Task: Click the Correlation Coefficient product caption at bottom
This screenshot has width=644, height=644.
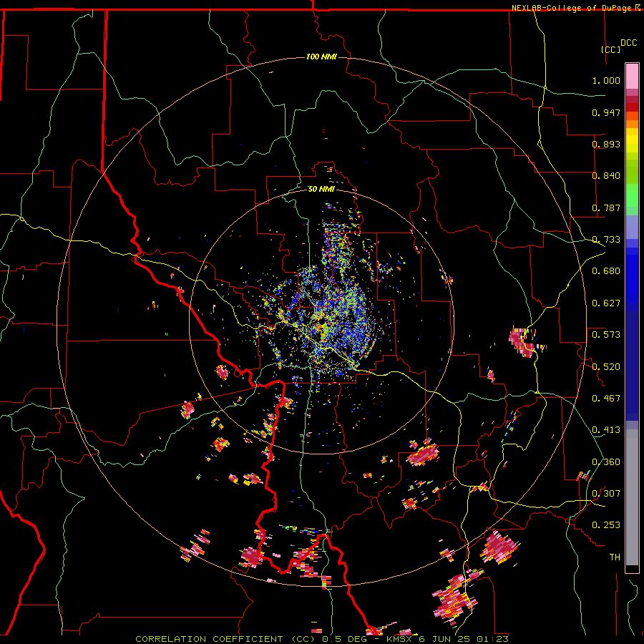Action: [322, 639]
